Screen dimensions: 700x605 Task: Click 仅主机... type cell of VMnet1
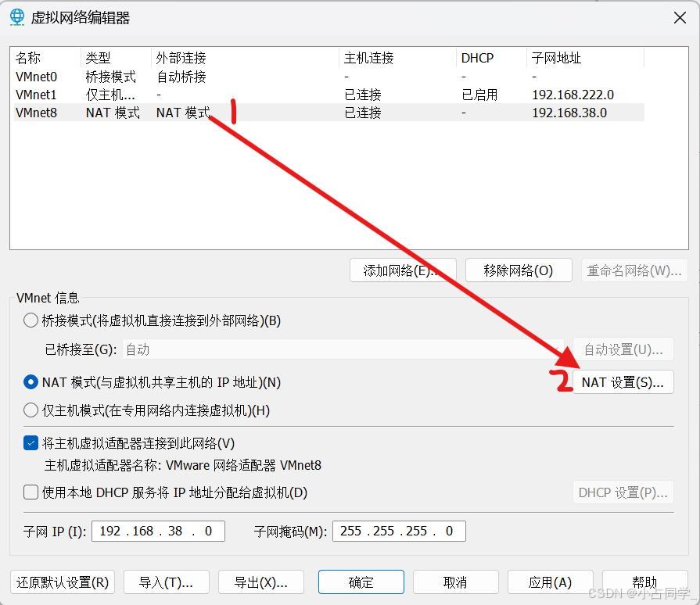pos(110,95)
